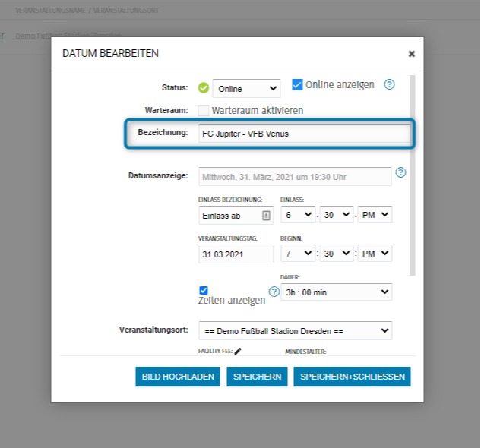Click the Speichern button
481x448 pixels.
coord(257,377)
